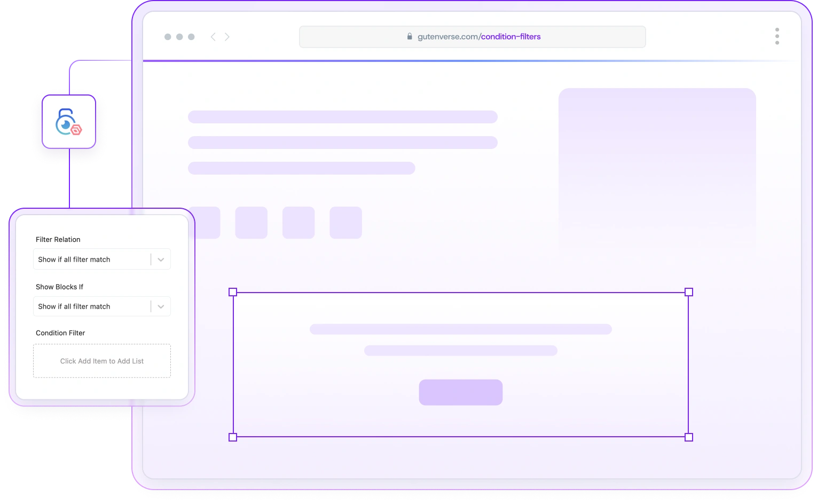Click the gutenverse.com/condition-filters address bar
Image resolution: width=817 pixels, height=504 pixels.
tap(473, 37)
